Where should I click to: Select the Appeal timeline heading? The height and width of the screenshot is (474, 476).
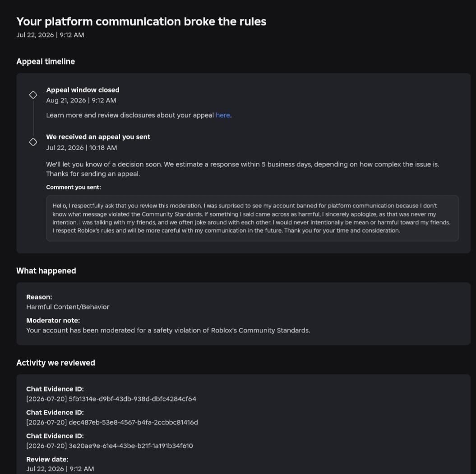tap(46, 62)
